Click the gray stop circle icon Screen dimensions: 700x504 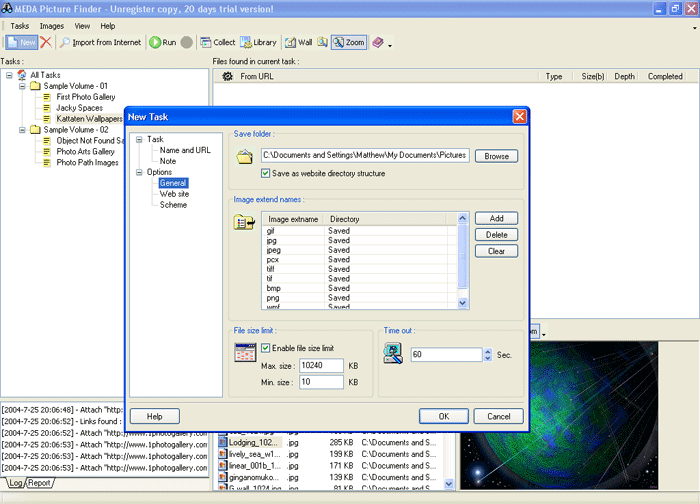pyautogui.click(x=187, y=42)
